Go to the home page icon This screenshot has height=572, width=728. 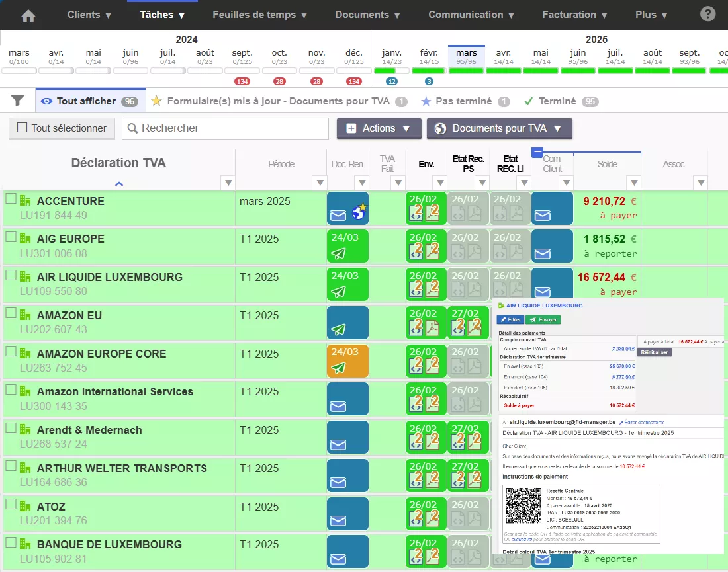point(28,16)
